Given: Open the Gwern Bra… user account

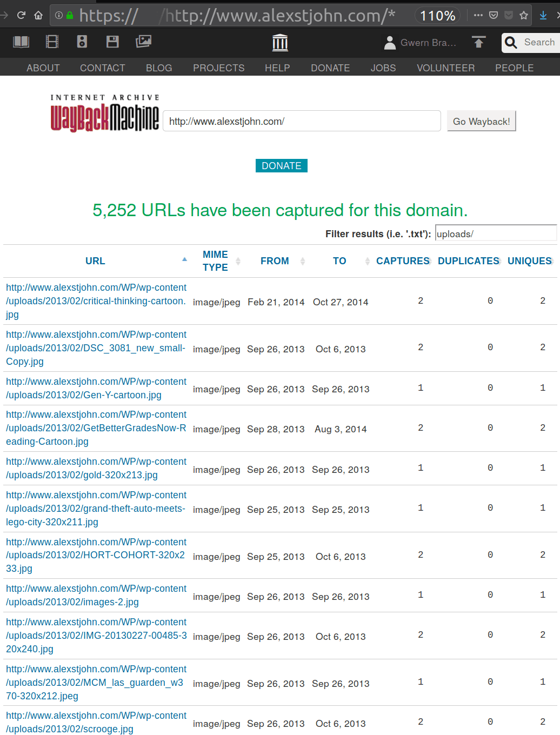Looking at the screenshot, I should click(x=421, y=43).
